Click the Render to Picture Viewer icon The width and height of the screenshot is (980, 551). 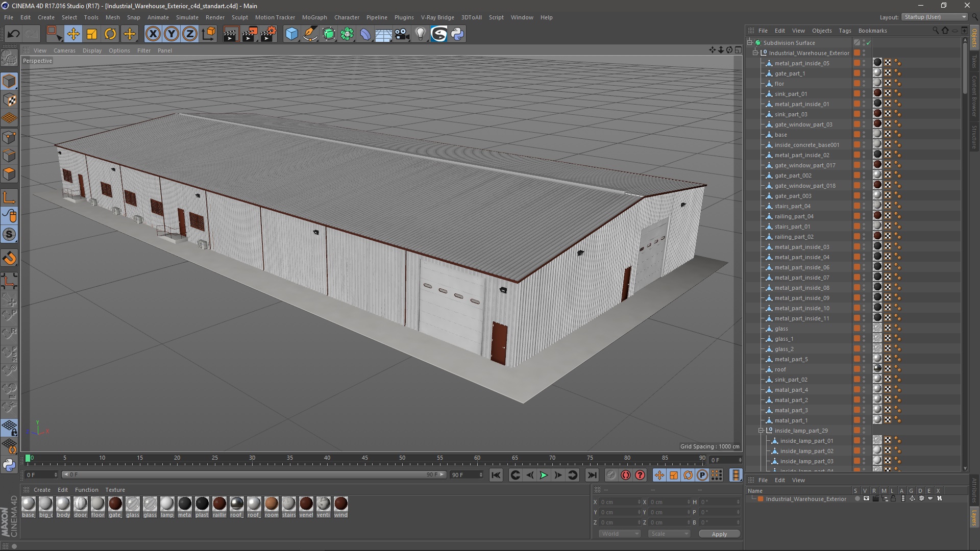tap(250, 34)
